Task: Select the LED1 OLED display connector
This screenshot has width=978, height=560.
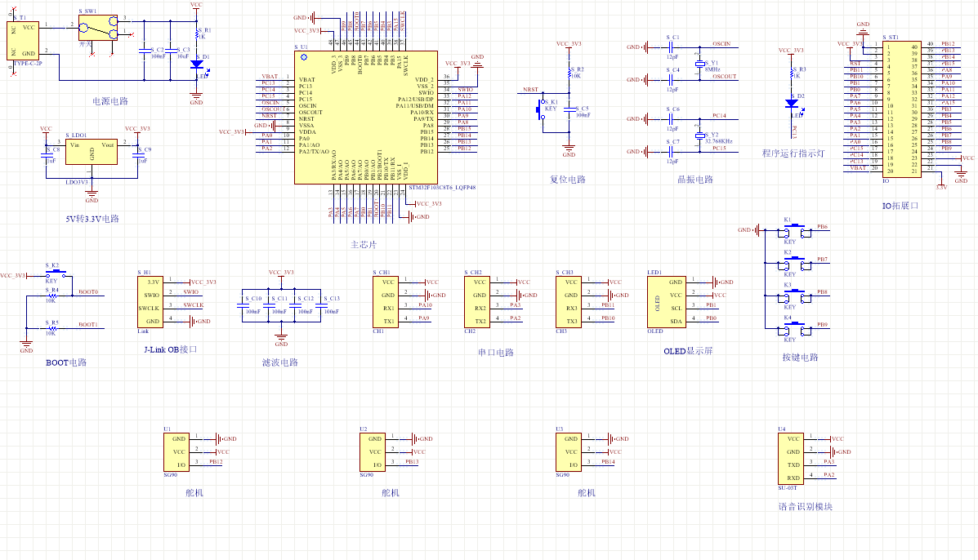Action: (668, 302)
